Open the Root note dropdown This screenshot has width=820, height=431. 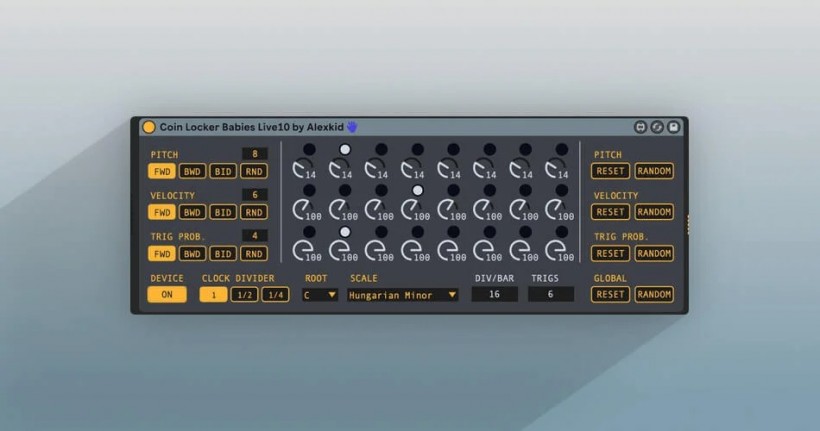click(x=320, y=295)
